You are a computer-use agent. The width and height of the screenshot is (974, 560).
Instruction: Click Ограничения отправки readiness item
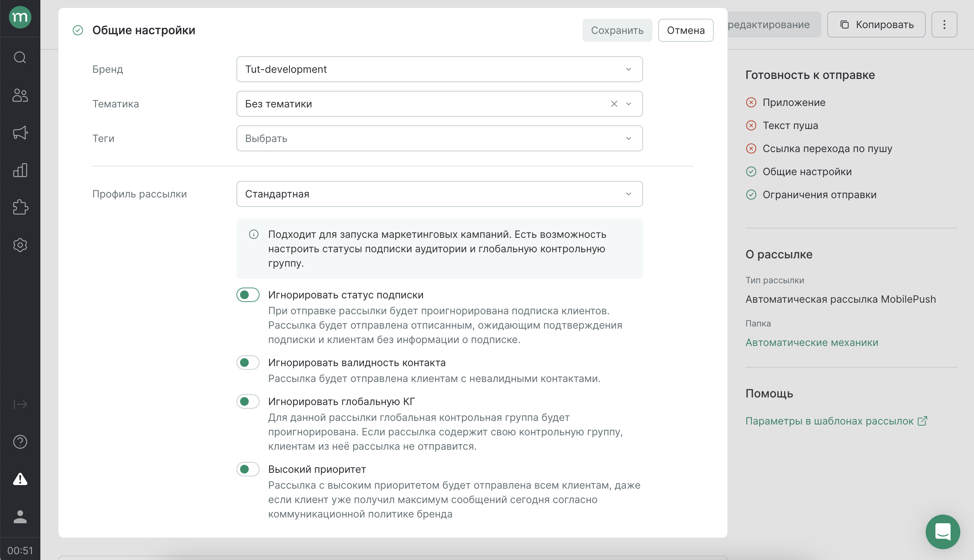click(819, 195)
